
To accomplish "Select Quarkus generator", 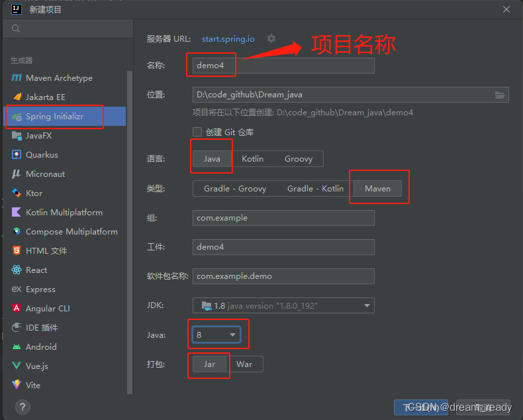I will 65,155.
